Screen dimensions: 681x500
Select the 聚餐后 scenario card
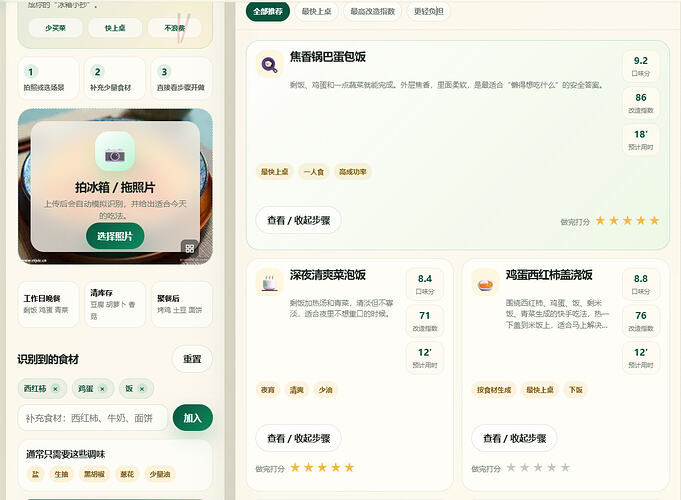(x=182, y=304)
